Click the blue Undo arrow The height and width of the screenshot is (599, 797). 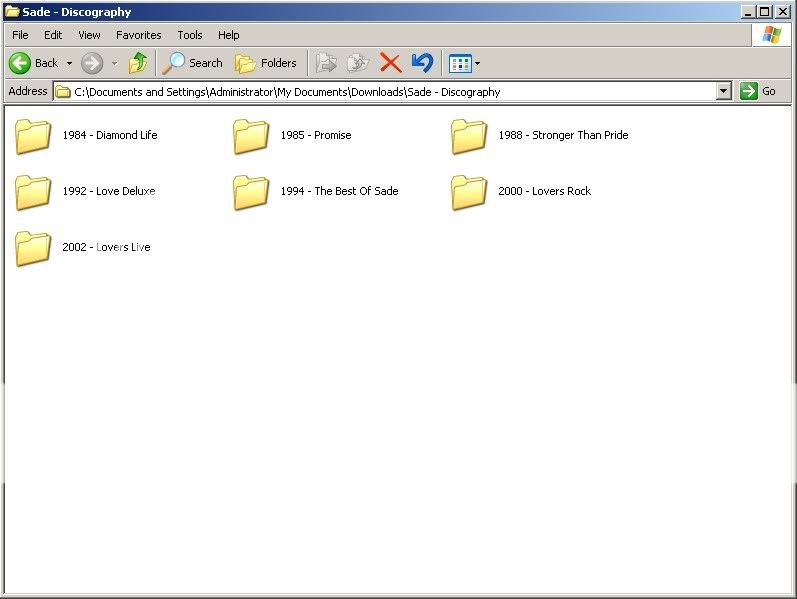[422, 63]
